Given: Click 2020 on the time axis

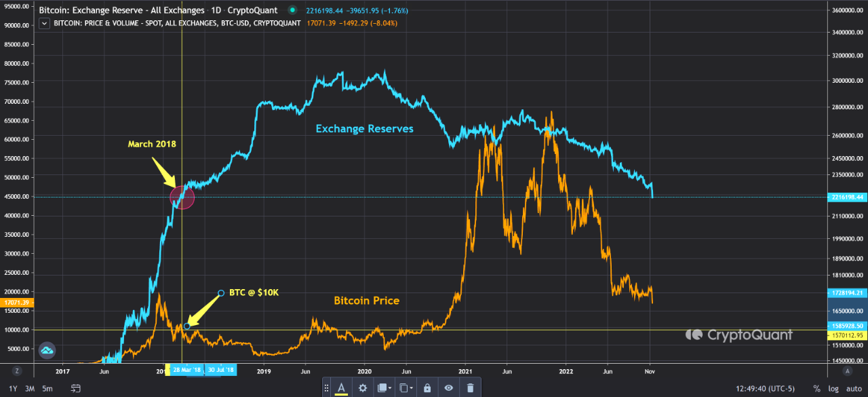Looking at the screenshot, I should coord(364,371).
